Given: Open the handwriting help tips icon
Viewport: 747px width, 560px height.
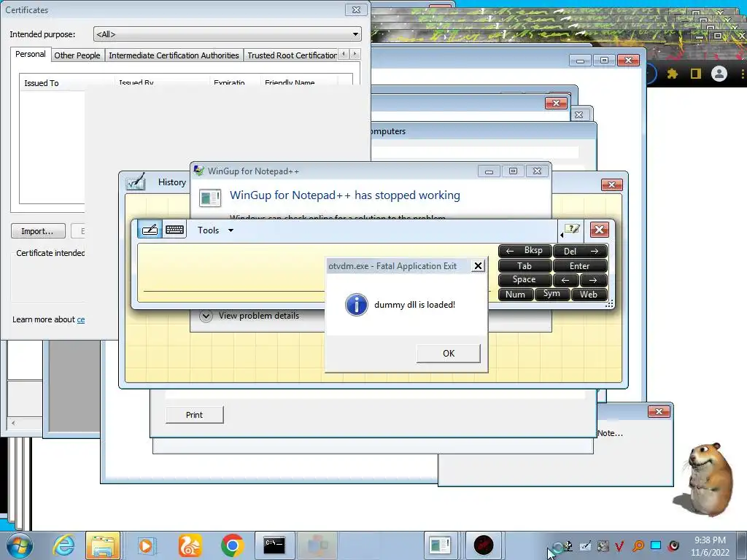Looking at the screenshot, I should click(571, 230).
